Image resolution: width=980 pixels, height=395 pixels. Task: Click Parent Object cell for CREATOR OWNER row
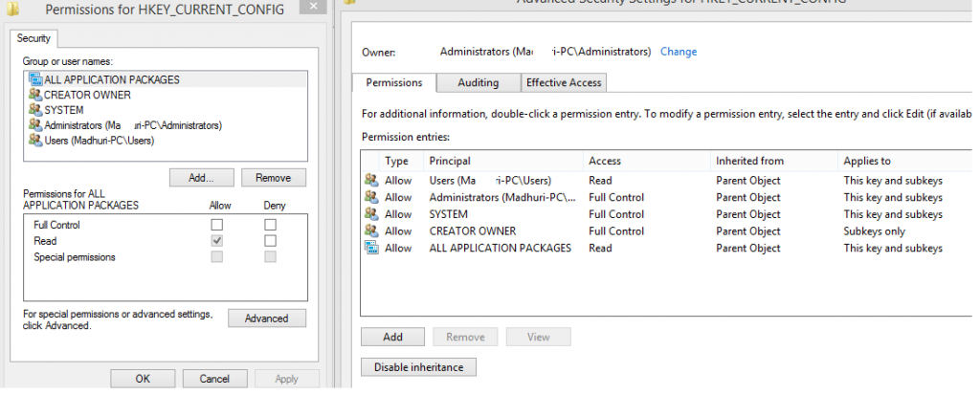748,231
